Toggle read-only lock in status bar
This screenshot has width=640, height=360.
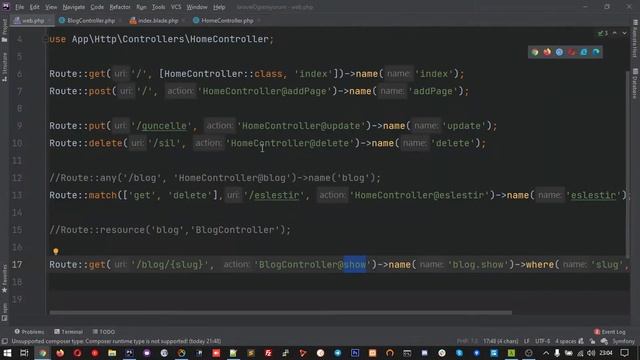click(x=592, y=341)
